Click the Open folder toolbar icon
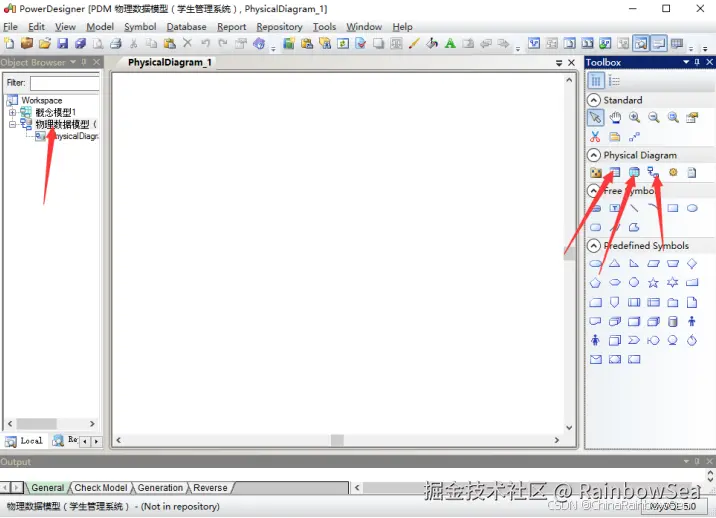716x518 pixels. tap(45, 43)
